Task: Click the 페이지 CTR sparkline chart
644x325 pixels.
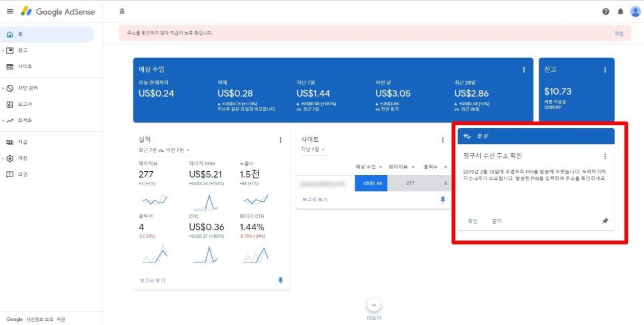Action: pyautogui.click(x=255, y=255)
